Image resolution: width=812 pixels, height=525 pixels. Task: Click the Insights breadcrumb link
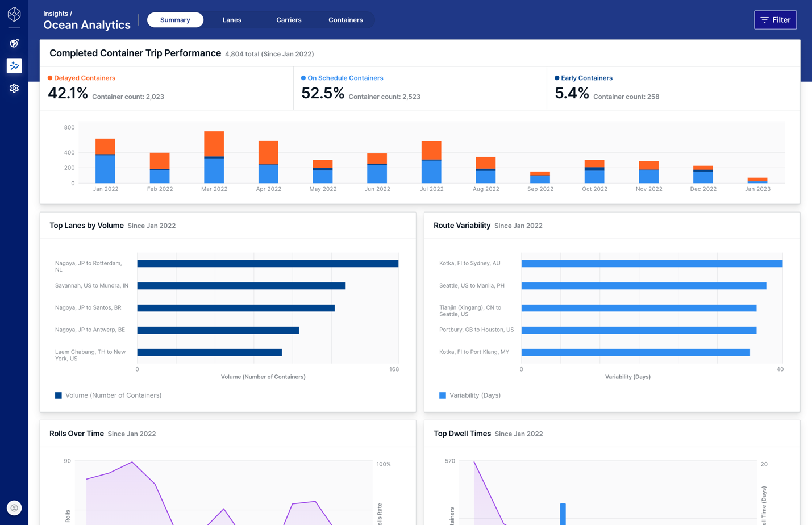[56, 14]
